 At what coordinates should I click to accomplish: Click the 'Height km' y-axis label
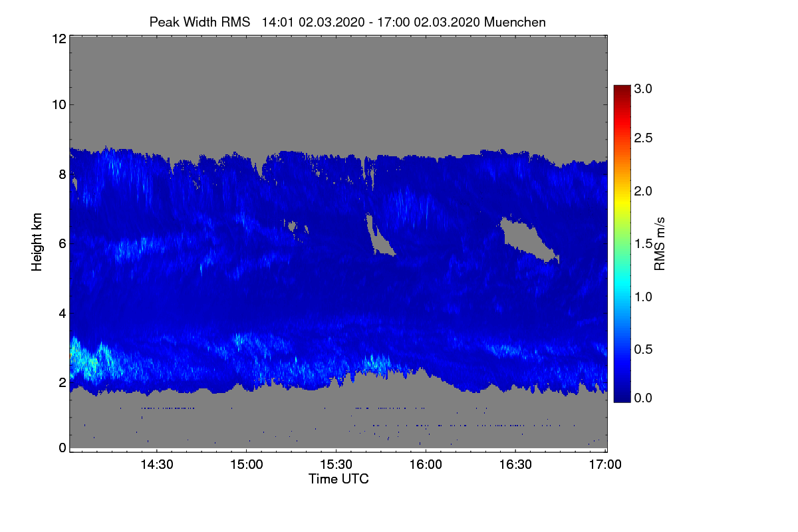(37, 241)
